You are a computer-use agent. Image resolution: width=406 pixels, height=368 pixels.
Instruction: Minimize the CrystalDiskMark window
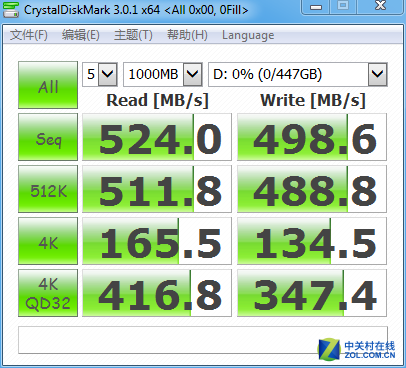coord(316,7)
